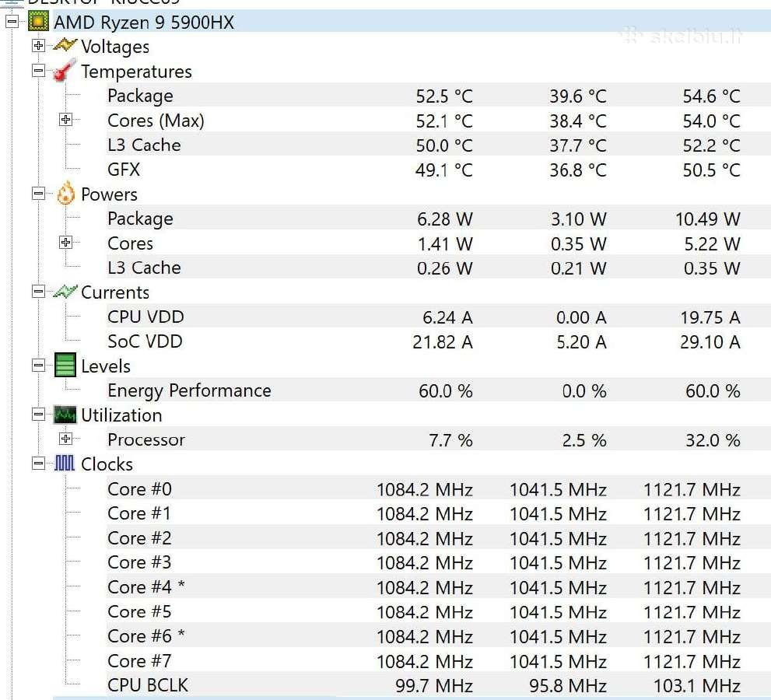
Task: Expand the Cores (Max) temperature row
Action: (65, 120)
